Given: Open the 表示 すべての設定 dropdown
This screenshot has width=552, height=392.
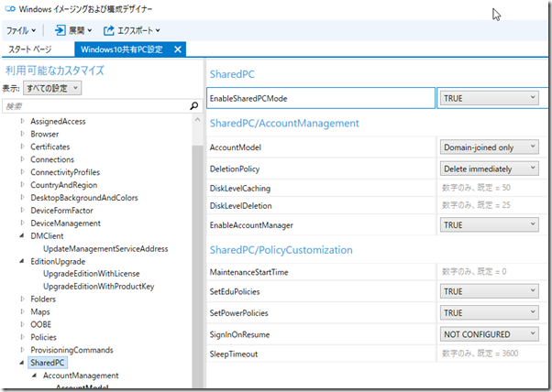Looking at the screenshot, I should coord(52,88).
